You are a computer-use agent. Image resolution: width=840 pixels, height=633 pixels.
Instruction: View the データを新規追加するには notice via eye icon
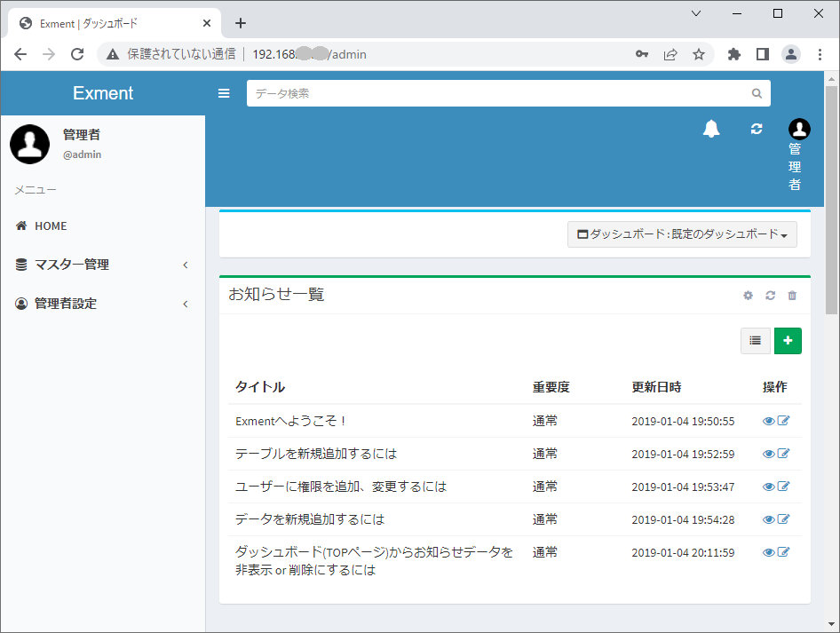(x=767, y=518)
